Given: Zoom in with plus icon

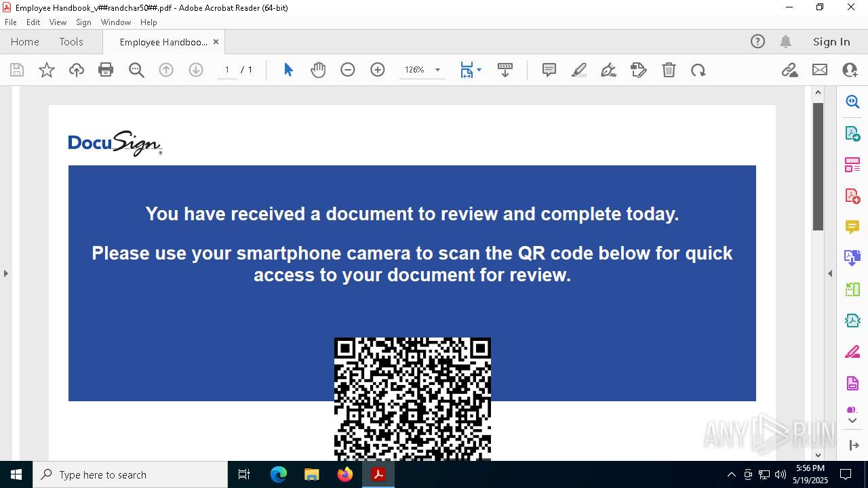Looking at the screenshot, I should 378,70.
